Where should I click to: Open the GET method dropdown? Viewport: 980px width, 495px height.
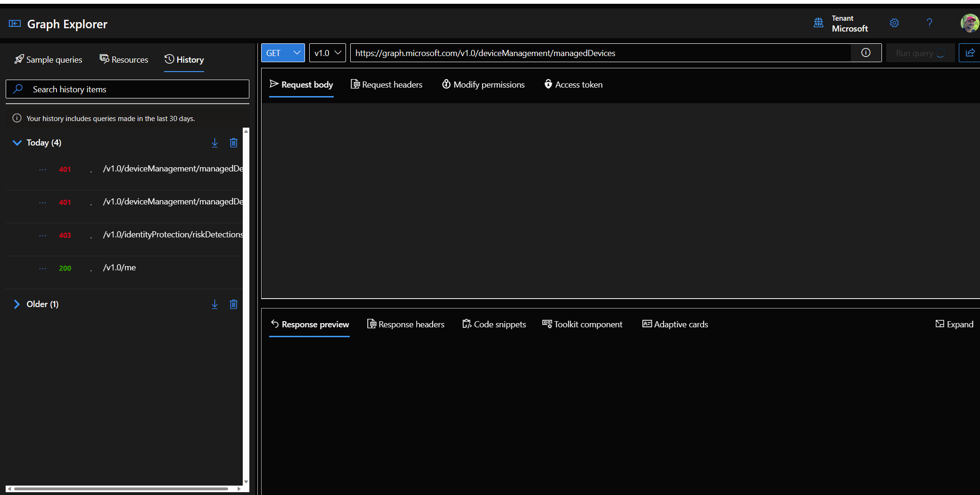[282, 53]
